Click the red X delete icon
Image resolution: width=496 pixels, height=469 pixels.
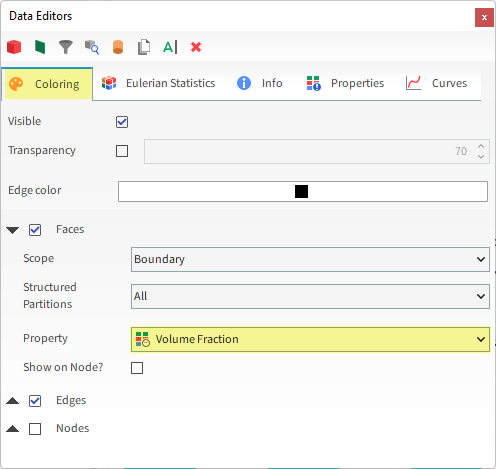pos(196,47)
